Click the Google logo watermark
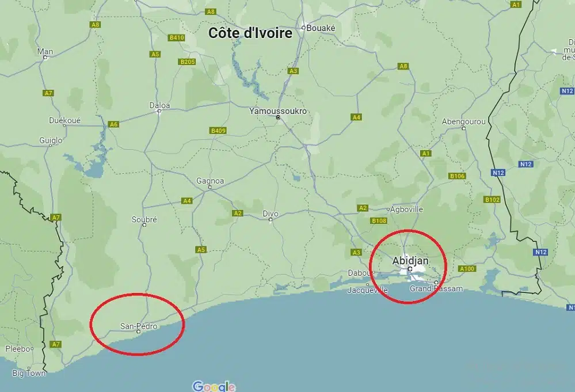Image resolution: width=575 pixels, height=392 pixels. click(214, 386)
